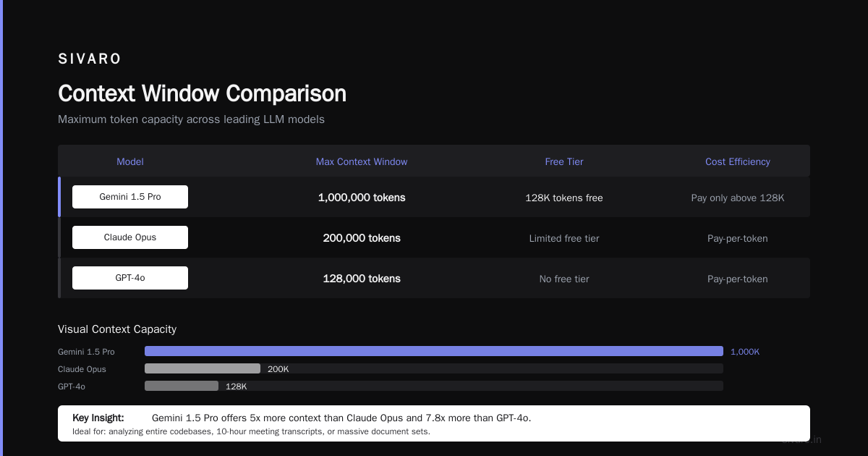The image size is (868, 456).
Task: Click the 200K bar value label
Action: tap(278, 369)
